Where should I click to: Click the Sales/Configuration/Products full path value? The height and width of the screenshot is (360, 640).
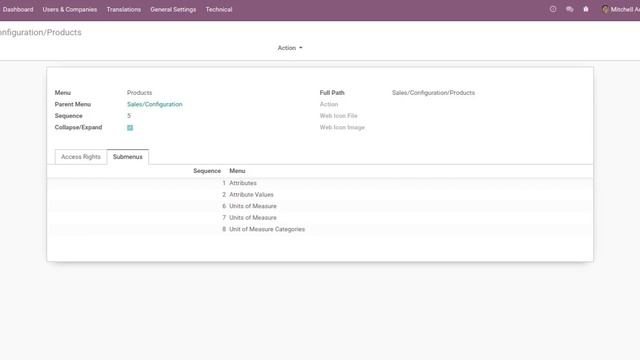tap(433, 93)
